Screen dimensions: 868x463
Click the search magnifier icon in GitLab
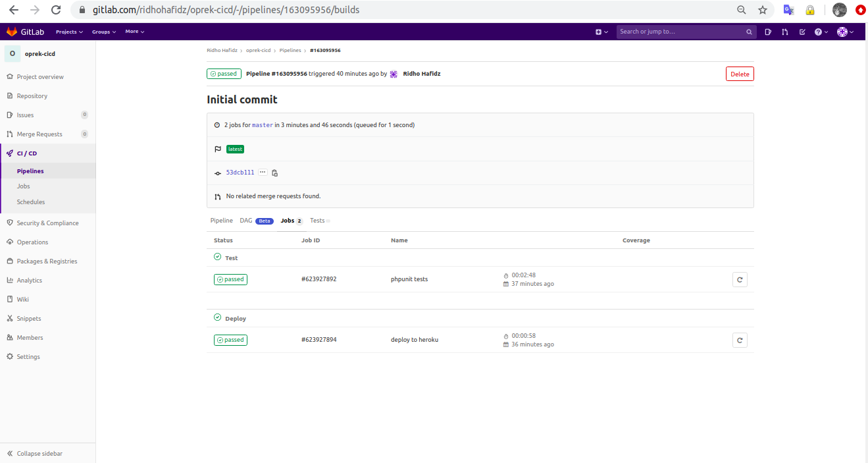749,32
